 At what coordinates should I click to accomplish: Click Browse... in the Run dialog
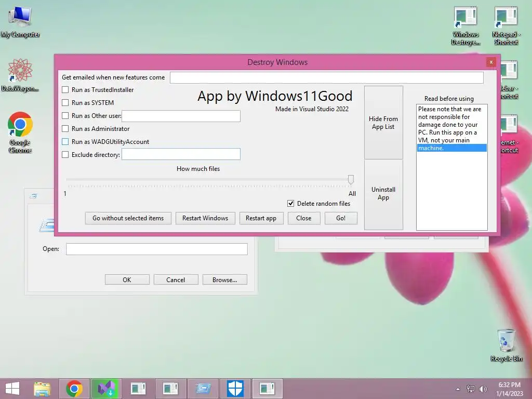tap(224, 280)
